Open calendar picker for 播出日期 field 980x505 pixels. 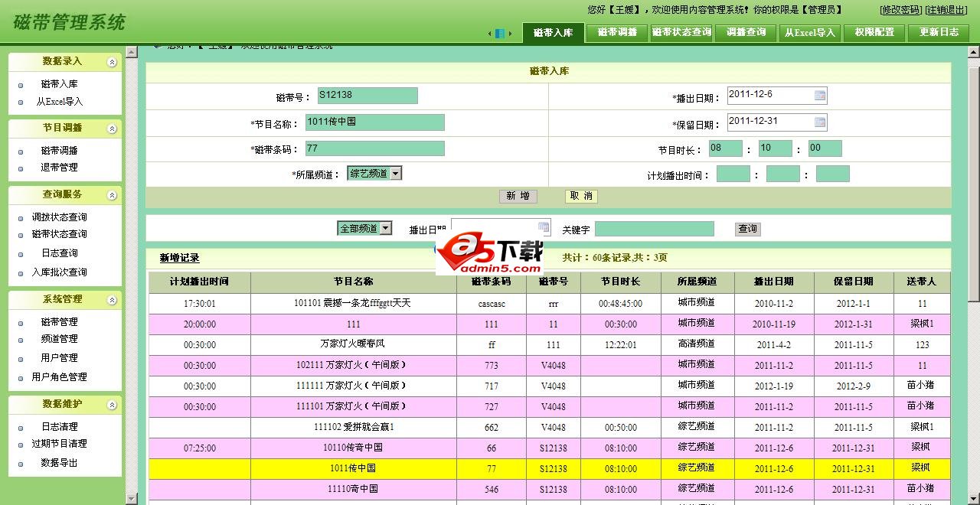(x=820, y=96)
